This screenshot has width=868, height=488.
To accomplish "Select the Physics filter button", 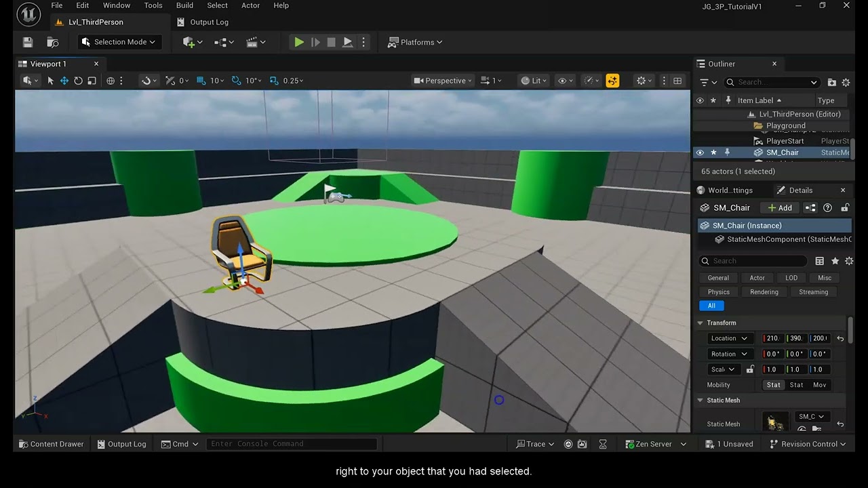I will (718, 292).
